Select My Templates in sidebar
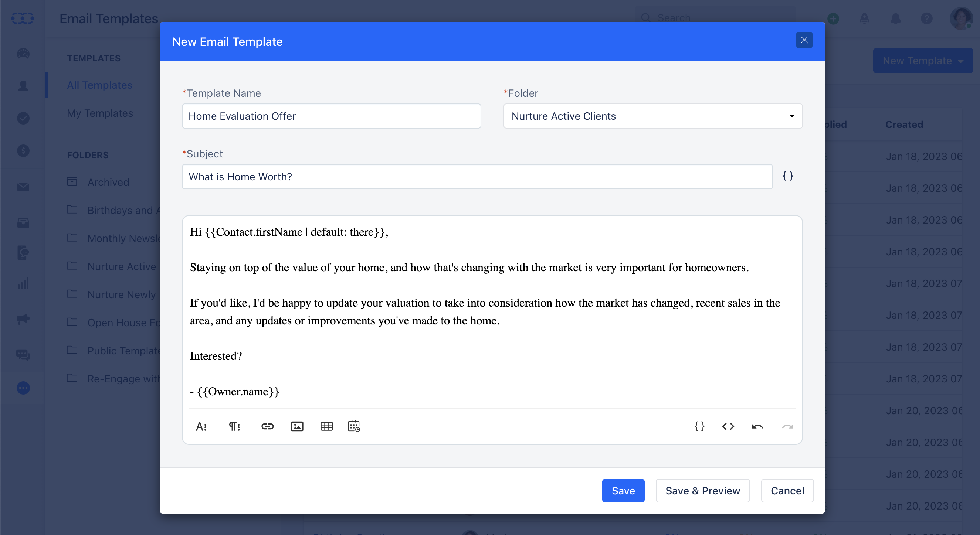The width and height of the screenshot is (980, 535). tap(100, 113)
